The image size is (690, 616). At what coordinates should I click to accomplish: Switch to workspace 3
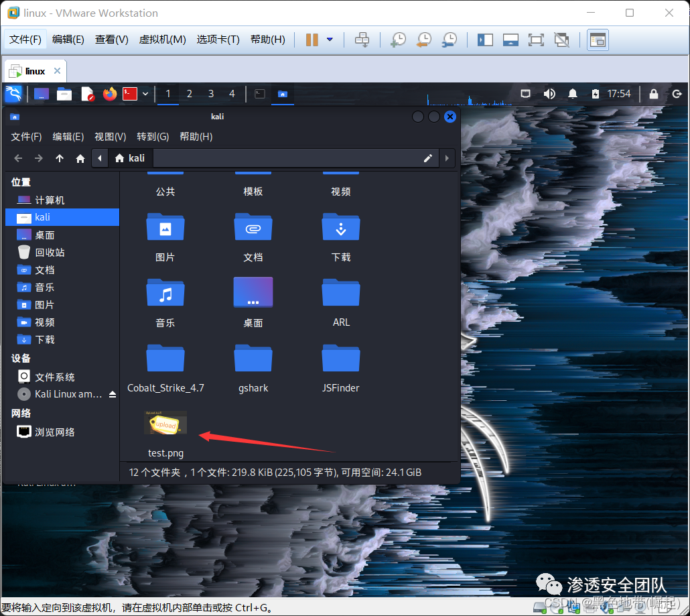(x=211, y=94)
